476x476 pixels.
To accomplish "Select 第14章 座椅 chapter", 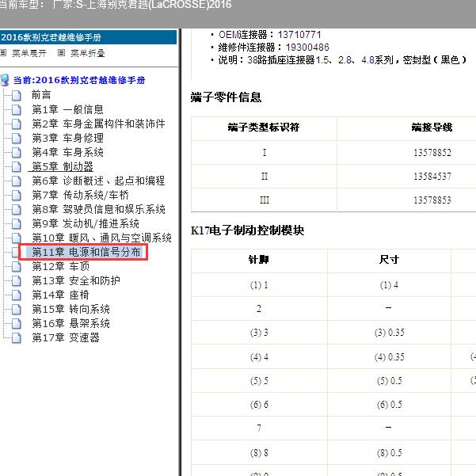I will pos(60,295).
